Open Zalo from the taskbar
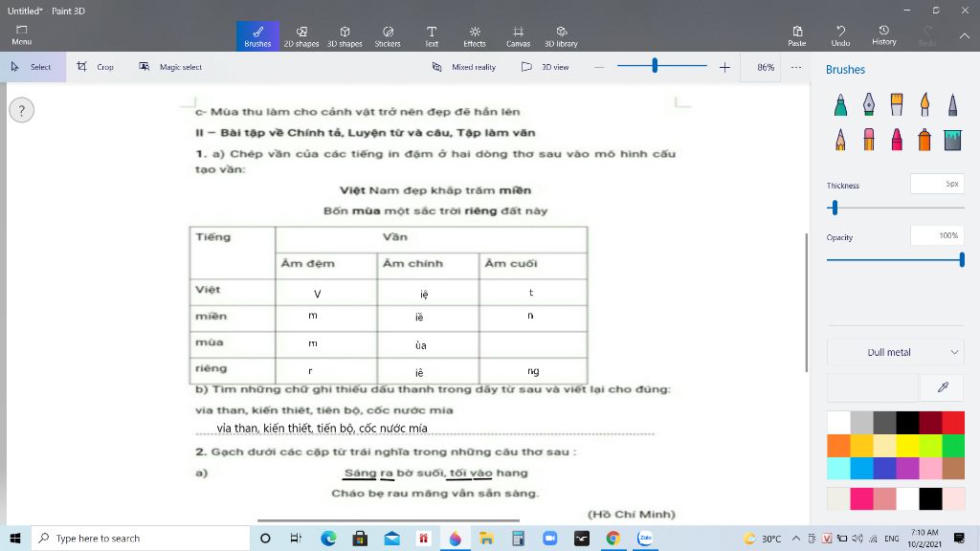980x551 pixels. pos(645,538)
